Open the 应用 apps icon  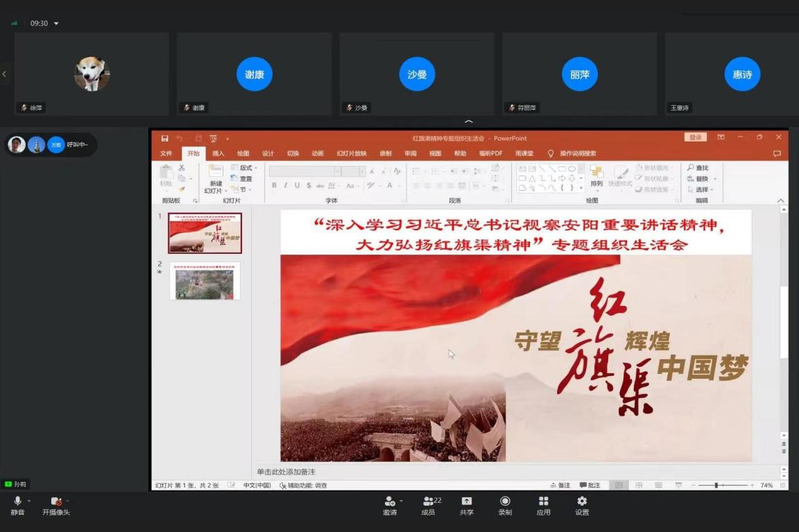(543, 501)
